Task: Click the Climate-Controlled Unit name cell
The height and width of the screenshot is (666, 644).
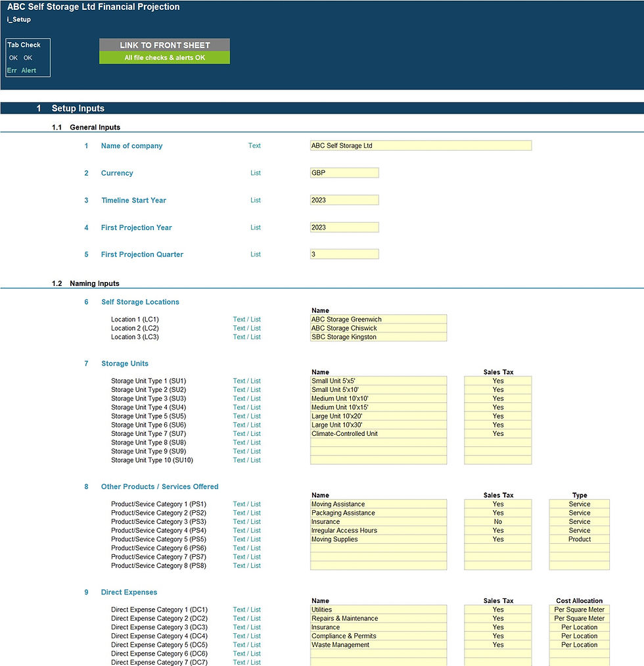Action: pos(379,433)
